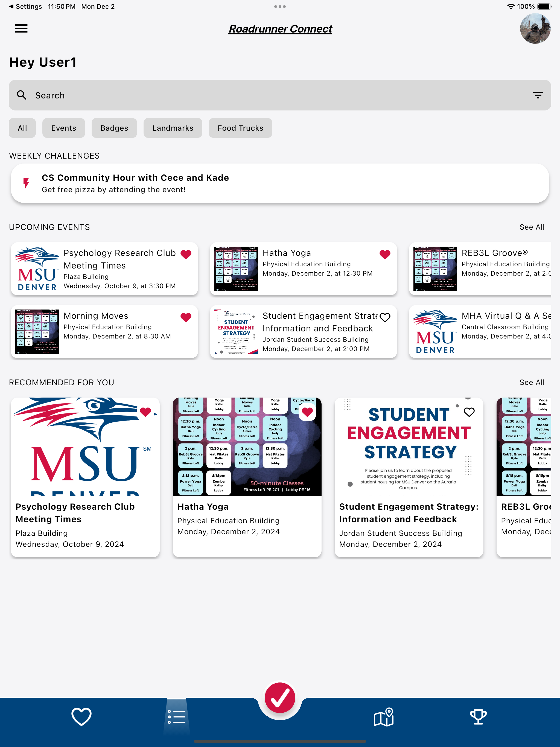Tap the Search input field
560x747 pixels.
[x=280, y=95]
